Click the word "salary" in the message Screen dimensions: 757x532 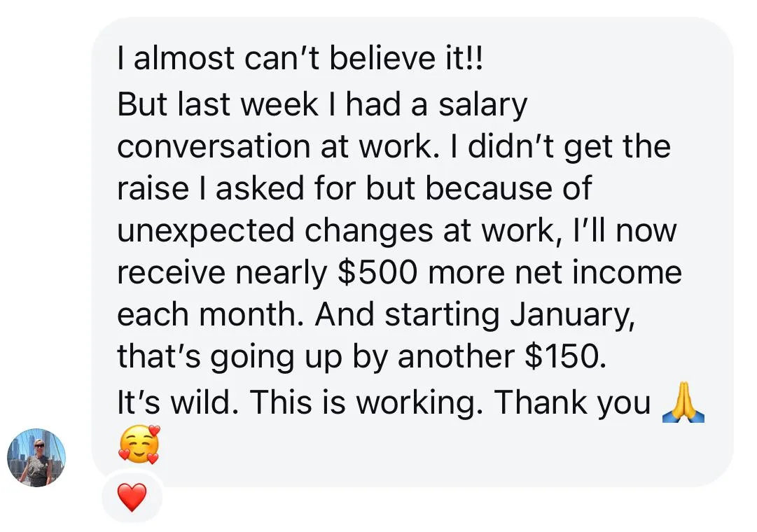482,106
